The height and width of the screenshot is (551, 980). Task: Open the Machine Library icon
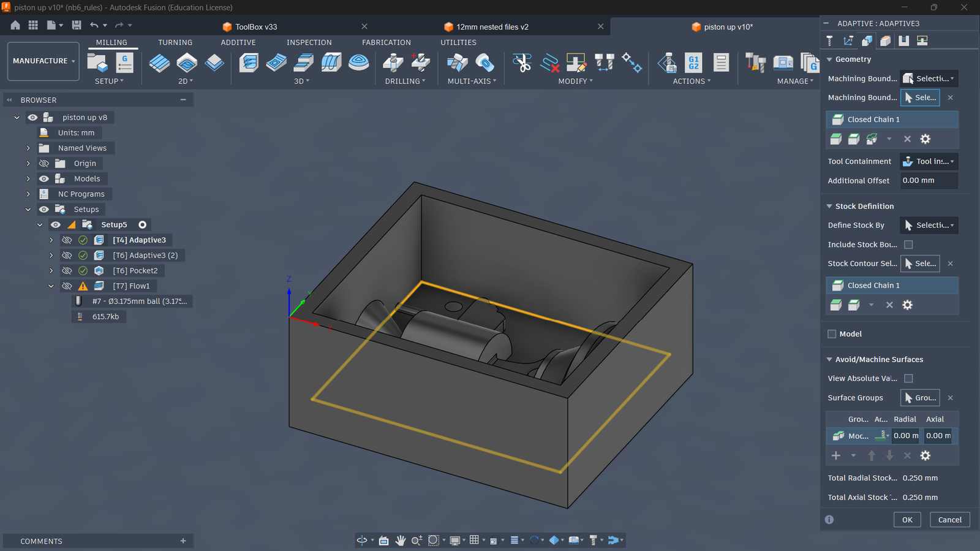coord(783,63)
